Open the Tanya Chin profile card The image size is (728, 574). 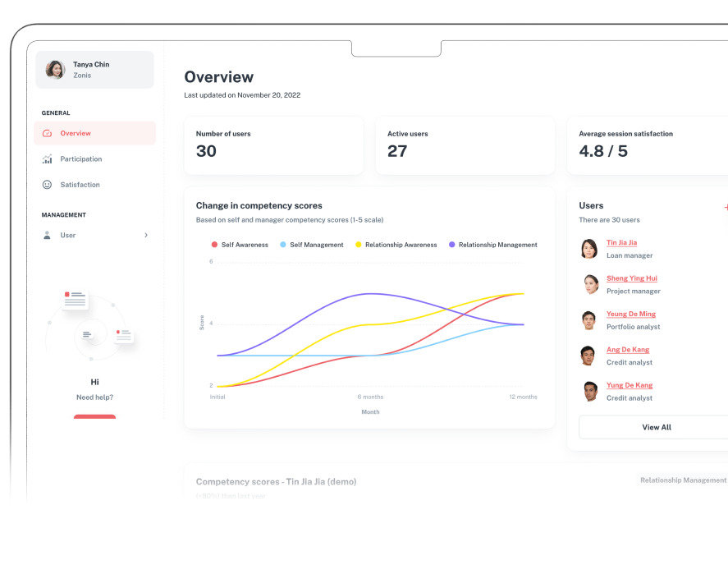(94, 70)
